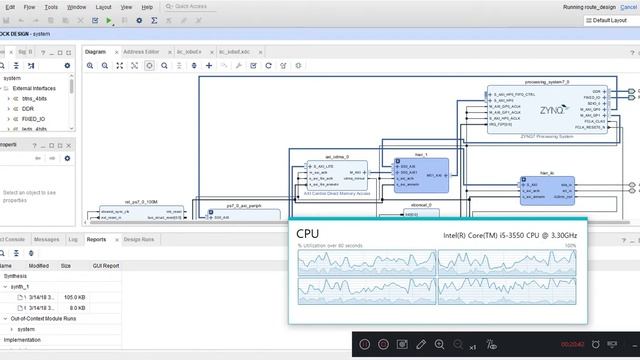
Task: Click the Quick Access search field
Action: (191, 6)
